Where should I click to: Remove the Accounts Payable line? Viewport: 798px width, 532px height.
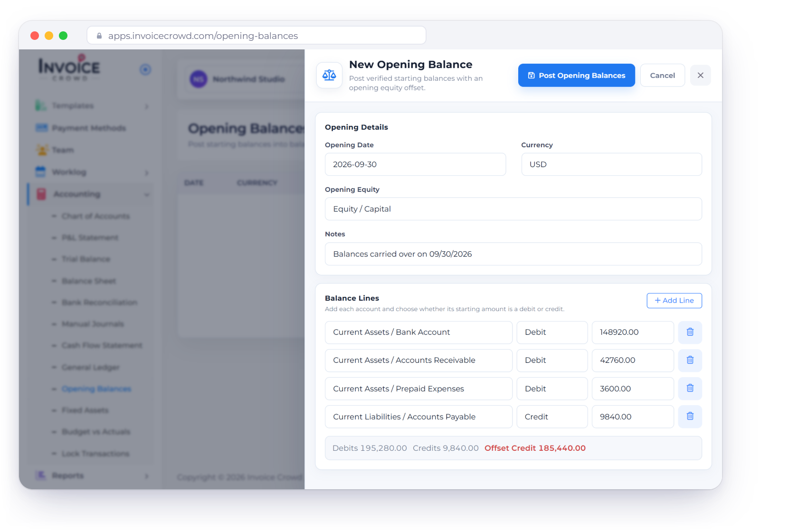pyautogui.click(x=690, y=416)
